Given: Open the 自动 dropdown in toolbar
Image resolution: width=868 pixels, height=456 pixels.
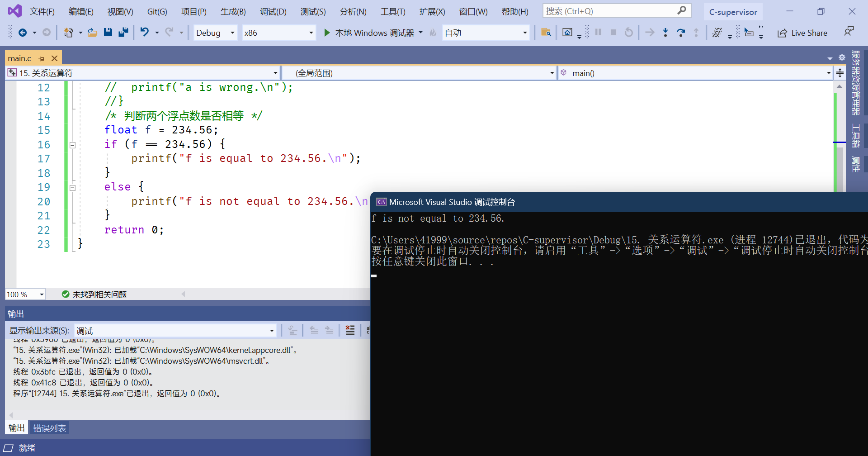Looking at the screenshot, I should tap(486, 33).
